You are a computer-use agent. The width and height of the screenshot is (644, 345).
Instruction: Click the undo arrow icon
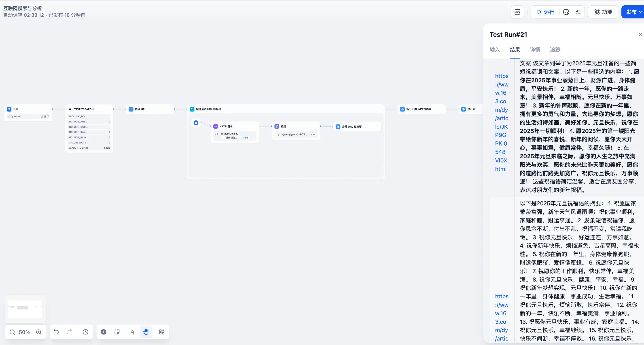(x=56, y=332)
